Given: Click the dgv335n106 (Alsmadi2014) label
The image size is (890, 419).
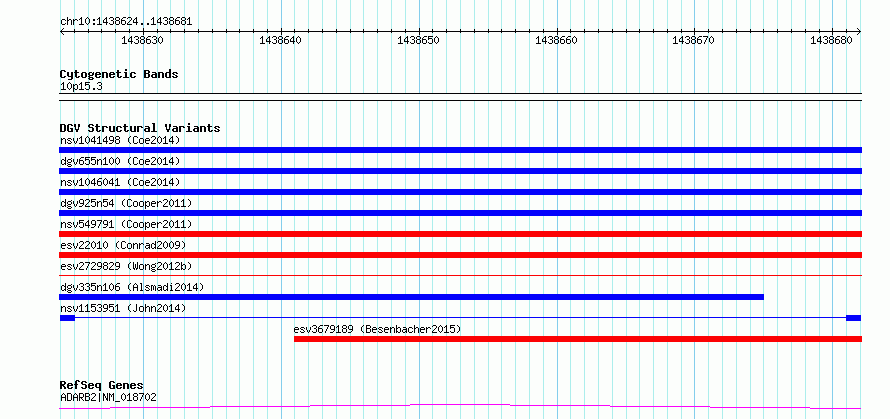Looking at the screenshot, I should click(132, 287).
